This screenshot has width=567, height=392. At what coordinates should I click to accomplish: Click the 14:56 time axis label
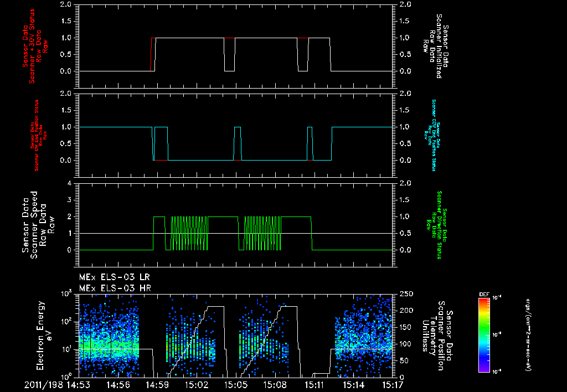pos(118,385)
